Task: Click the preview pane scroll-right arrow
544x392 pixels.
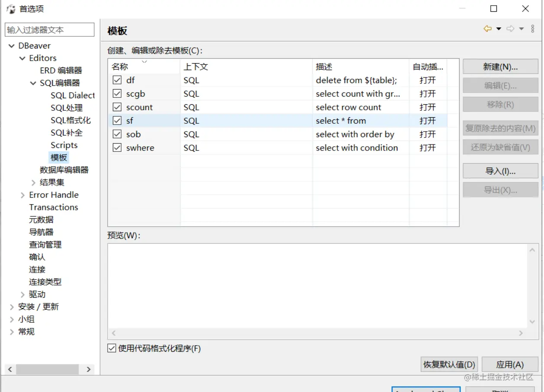Action: click(x=521, y=333)
